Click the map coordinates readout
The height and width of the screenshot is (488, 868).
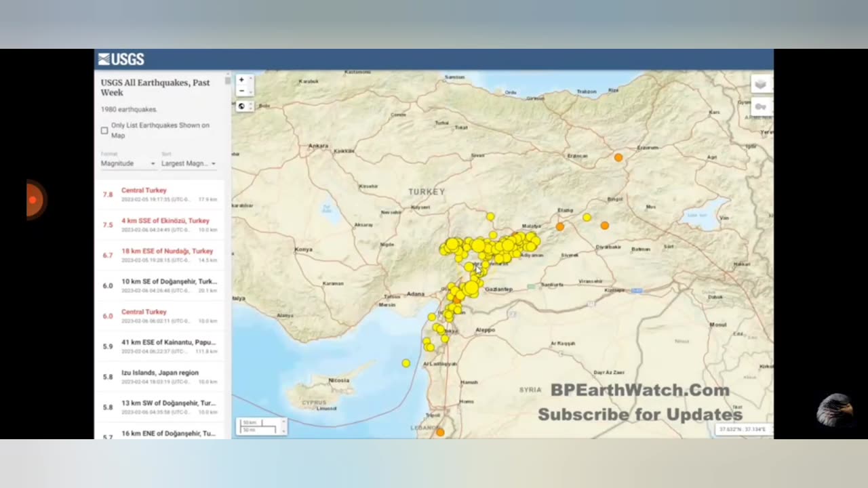click(x=743, y=430)
